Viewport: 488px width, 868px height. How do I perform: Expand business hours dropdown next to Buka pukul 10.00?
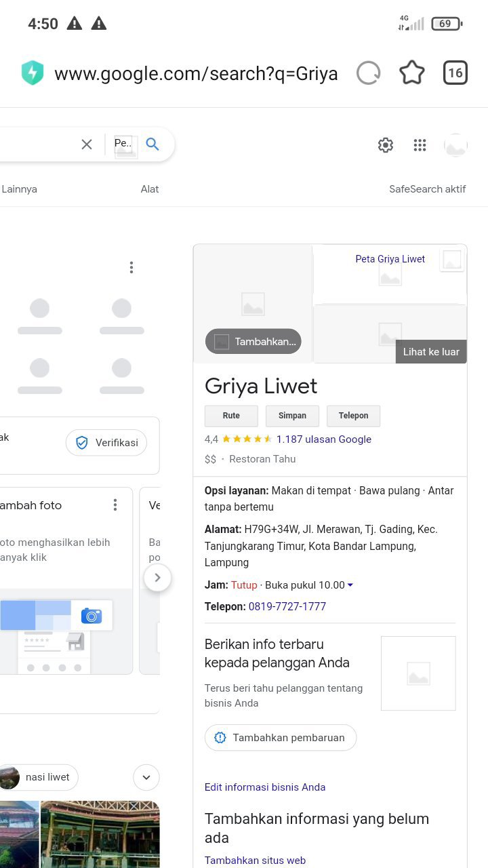(350, 585)
